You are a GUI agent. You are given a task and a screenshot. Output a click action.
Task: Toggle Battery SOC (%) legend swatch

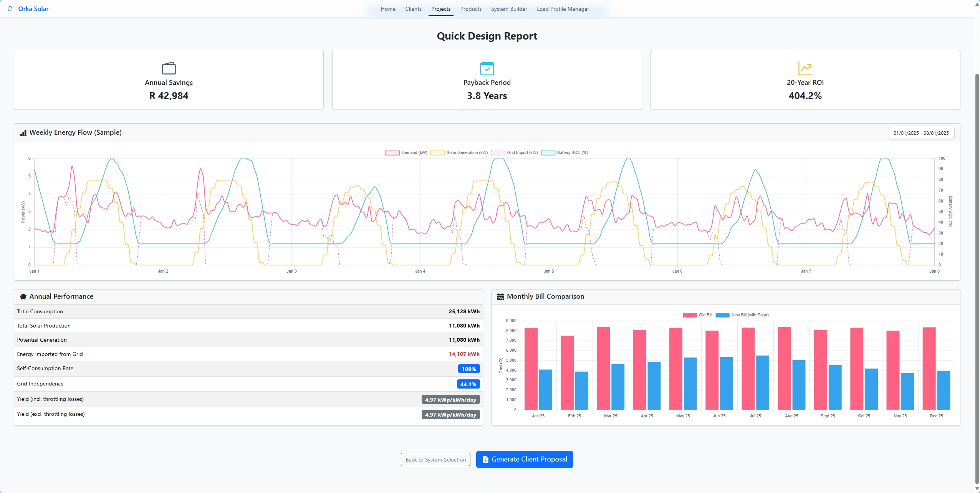pos(548,153)
